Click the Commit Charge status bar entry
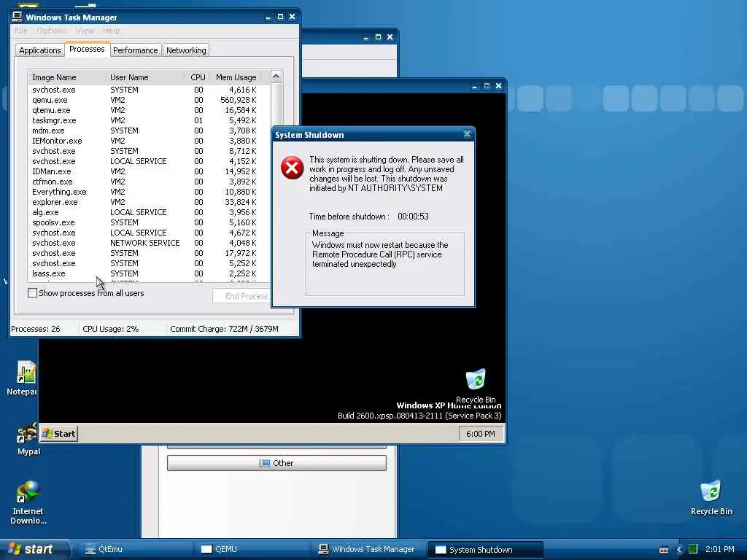Viewport: 747px width, 560px height. (225, 329)
